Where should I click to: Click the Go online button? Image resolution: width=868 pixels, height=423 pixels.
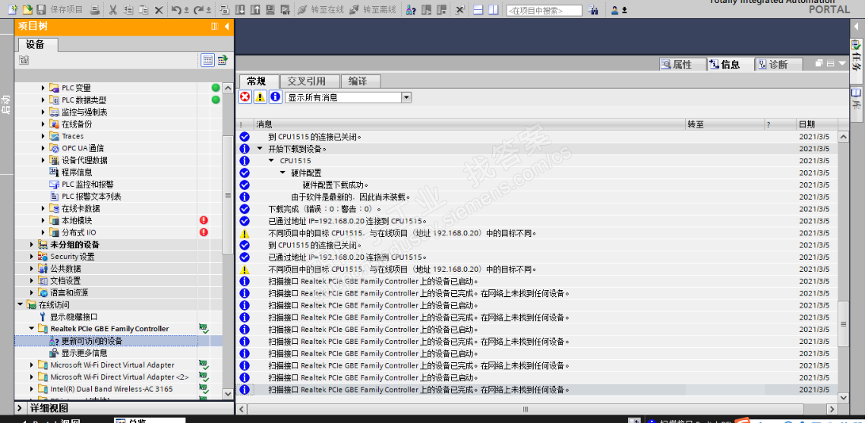pyautogui.click(x=320, y=9)
